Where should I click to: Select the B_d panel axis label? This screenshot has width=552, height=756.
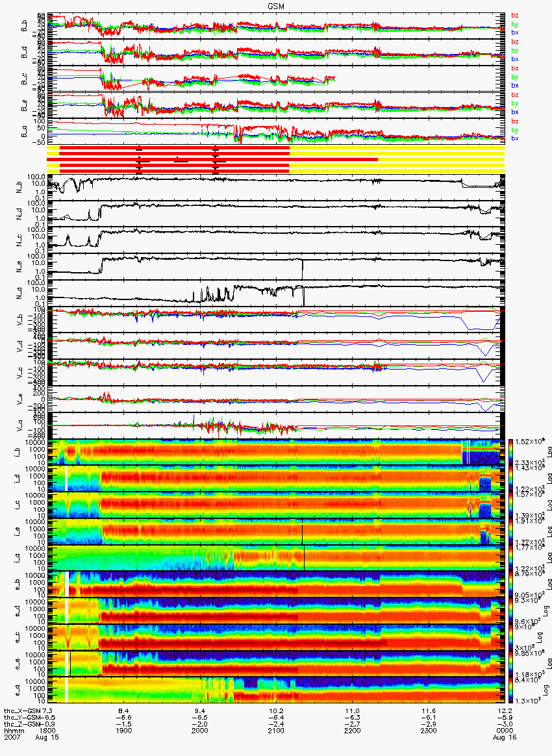click(24, 52)
